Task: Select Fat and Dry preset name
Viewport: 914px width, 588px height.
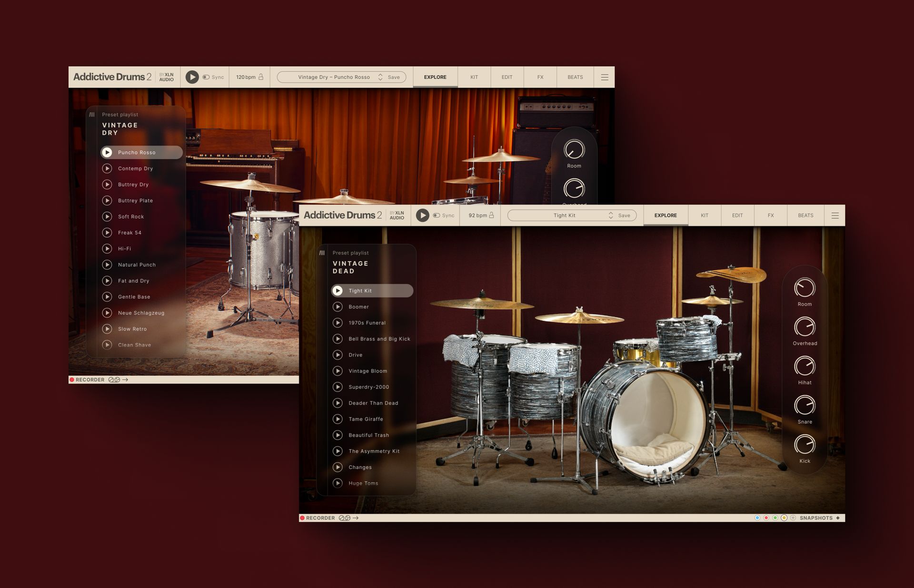Action: tap(134, 281)
